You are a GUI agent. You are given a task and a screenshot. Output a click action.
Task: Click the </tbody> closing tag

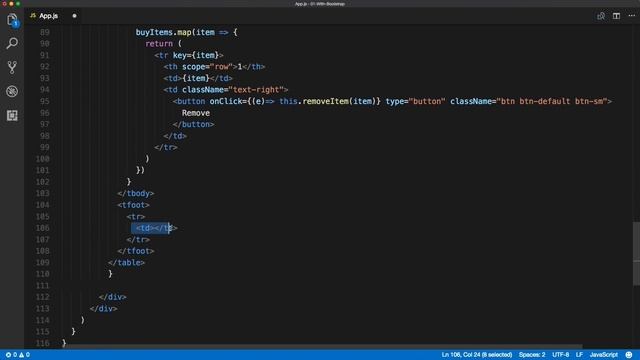click(x=136, y=193)
